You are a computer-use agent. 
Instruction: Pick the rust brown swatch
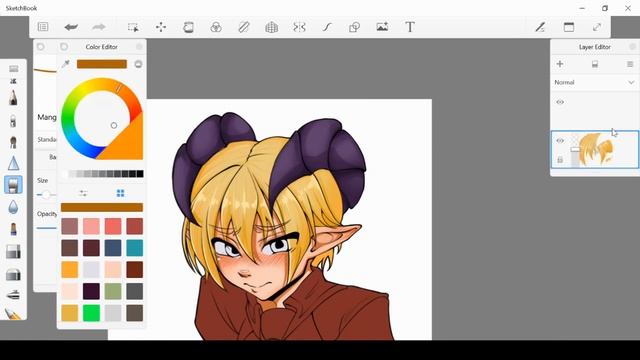point(135,270)
